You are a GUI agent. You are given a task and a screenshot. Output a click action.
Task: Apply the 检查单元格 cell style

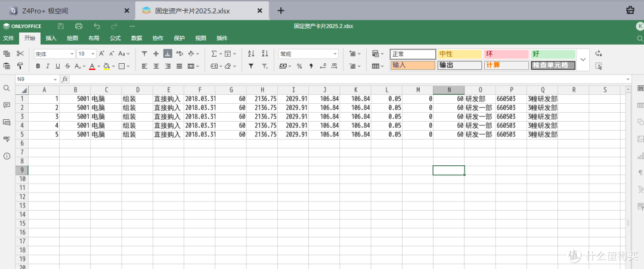click(x=553, y=65)
